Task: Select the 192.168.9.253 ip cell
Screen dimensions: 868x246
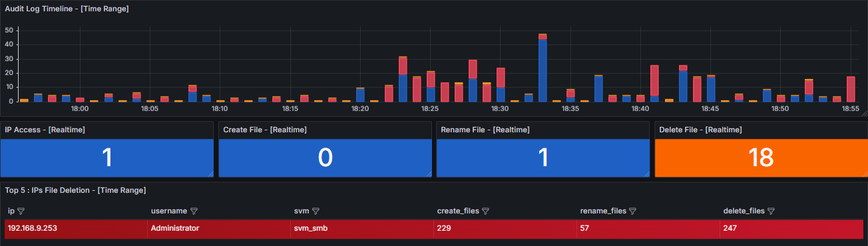Action: point(75,229)
